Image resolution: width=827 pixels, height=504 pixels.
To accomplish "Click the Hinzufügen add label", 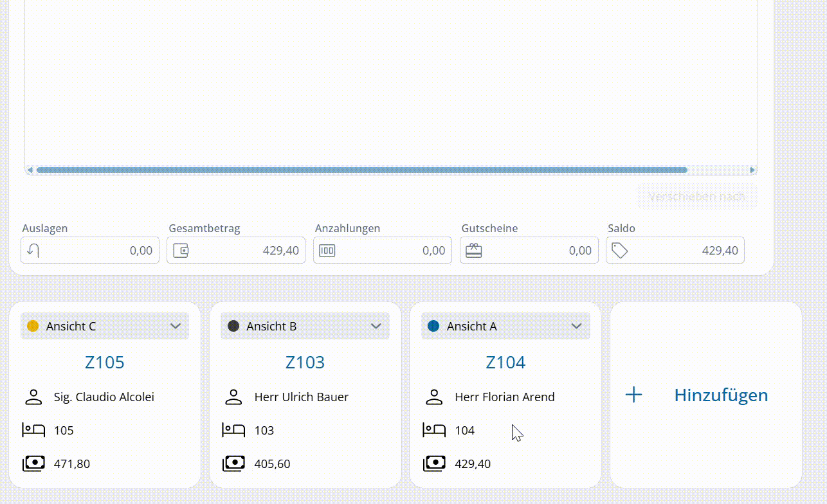I will [x=721, y=395].
